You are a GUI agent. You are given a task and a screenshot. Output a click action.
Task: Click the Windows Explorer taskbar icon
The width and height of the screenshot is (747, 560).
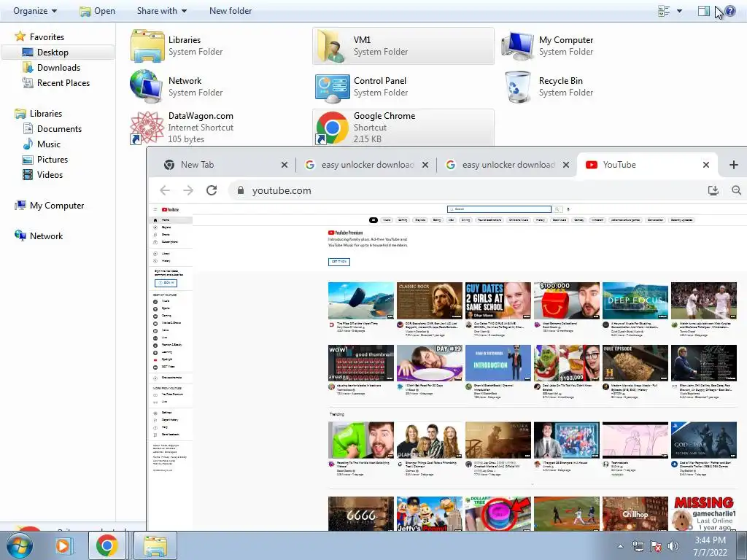(155, 545)
